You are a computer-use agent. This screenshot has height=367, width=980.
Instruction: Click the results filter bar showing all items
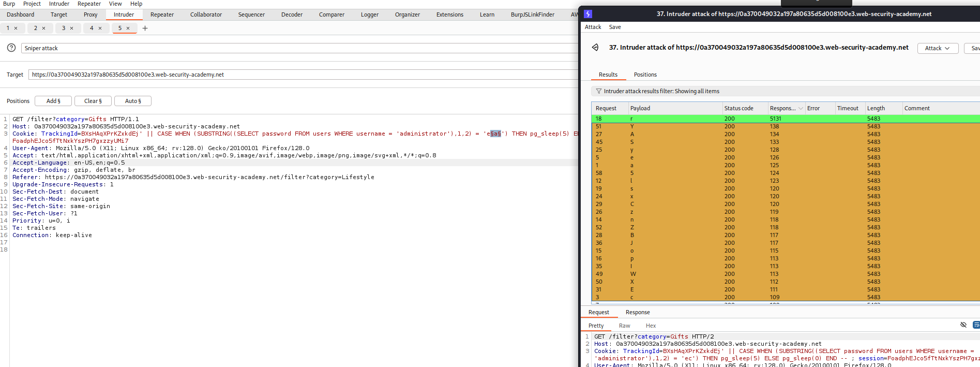[x=785, y=91]
